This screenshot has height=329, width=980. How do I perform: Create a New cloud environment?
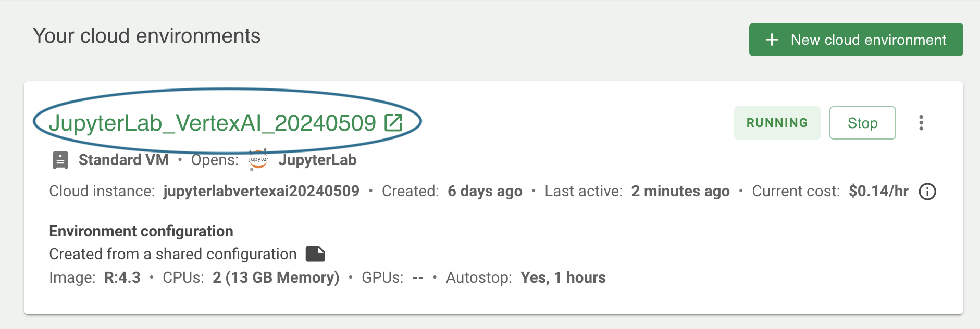(856, 40)
